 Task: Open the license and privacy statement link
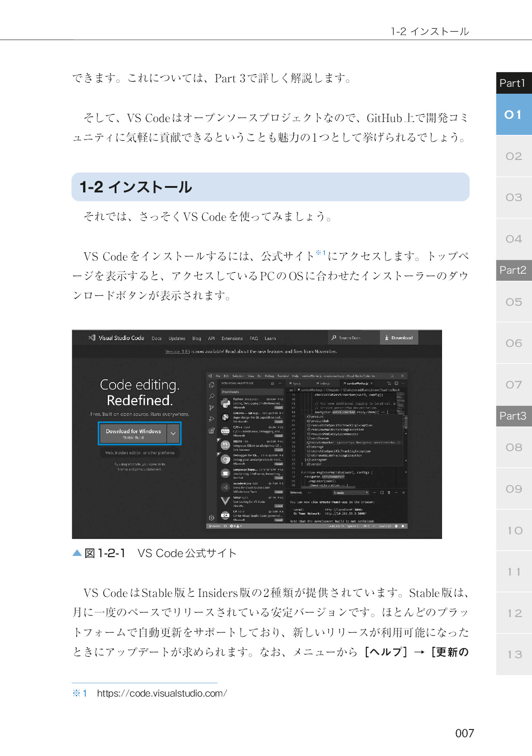tap(140, 469)
